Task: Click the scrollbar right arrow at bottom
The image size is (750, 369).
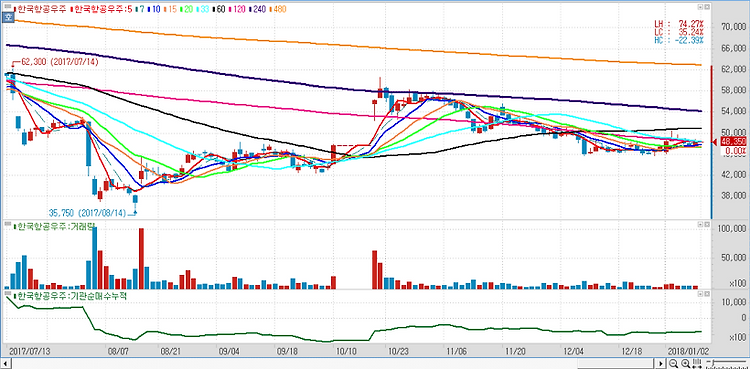Action: [661, 364]
